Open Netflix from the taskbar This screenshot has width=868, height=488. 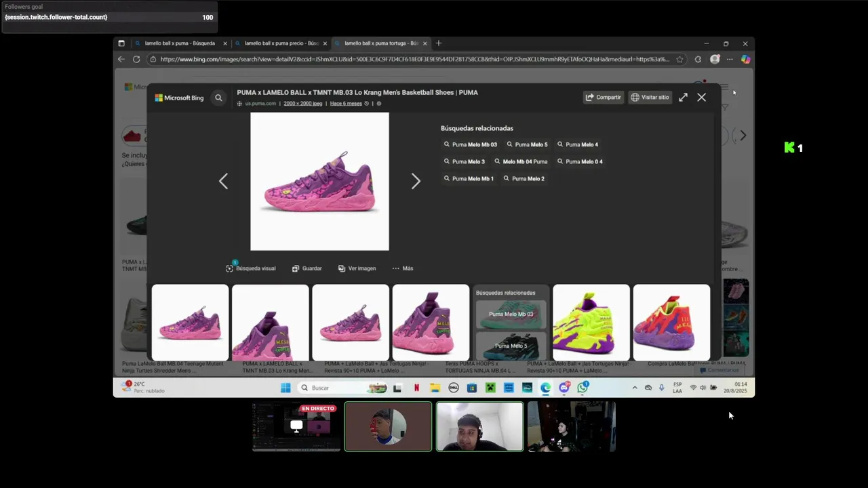tap(416, 388)
